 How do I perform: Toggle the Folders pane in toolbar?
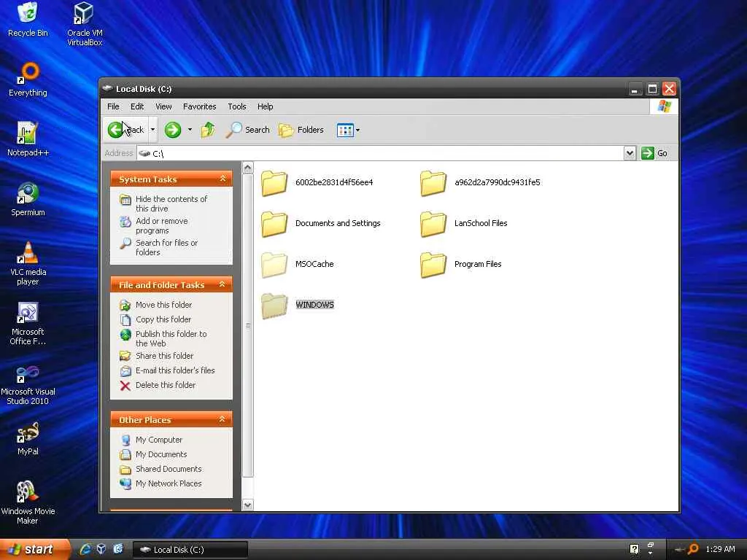301,130
